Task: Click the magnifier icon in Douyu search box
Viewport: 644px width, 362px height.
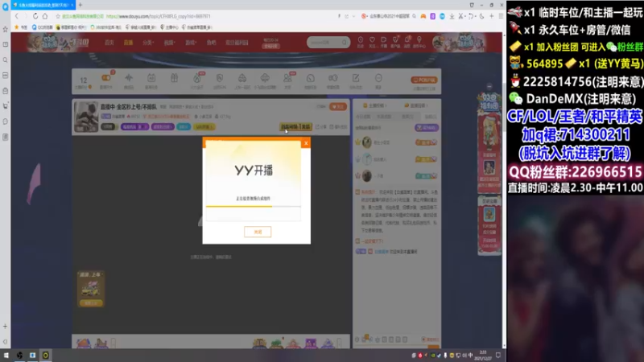Action: pos(345,43)
